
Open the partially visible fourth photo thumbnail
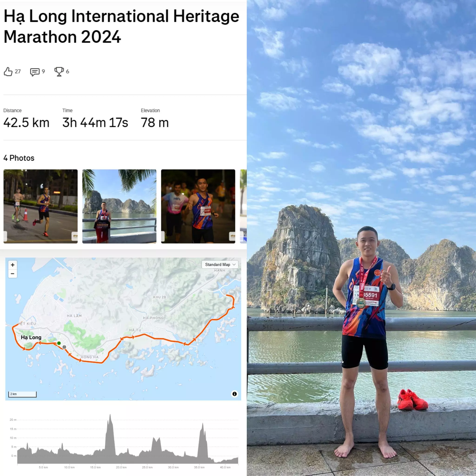[x=243, y=206]
